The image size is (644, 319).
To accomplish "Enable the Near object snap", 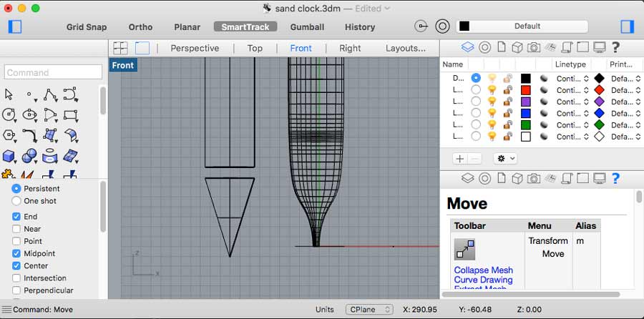I will pos(16,229).
